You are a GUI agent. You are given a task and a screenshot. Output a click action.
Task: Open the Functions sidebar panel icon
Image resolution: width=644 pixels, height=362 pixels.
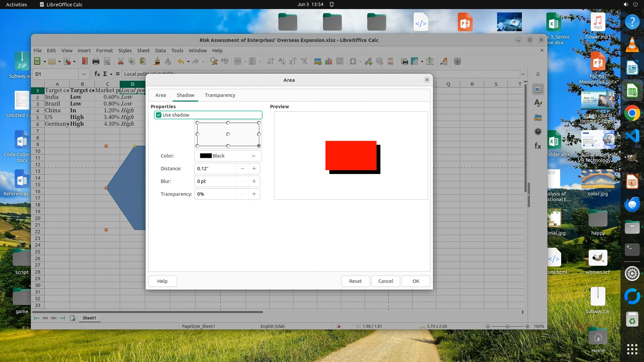tap(538, 146)
